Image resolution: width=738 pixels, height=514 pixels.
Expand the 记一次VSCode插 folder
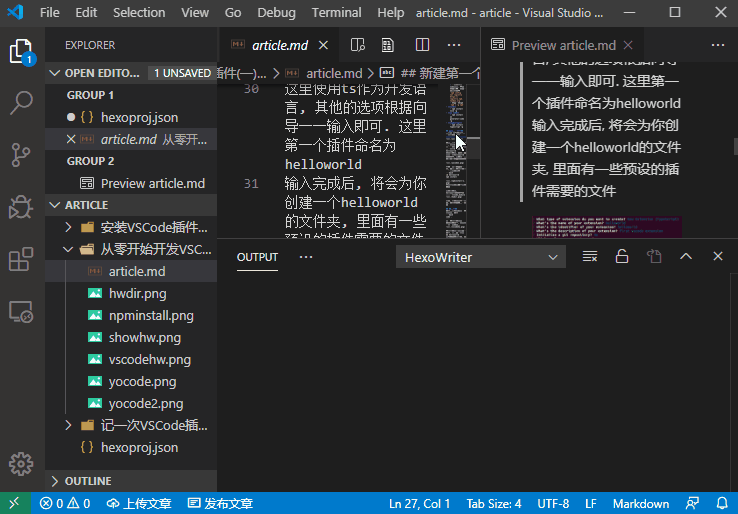point(131,426)
